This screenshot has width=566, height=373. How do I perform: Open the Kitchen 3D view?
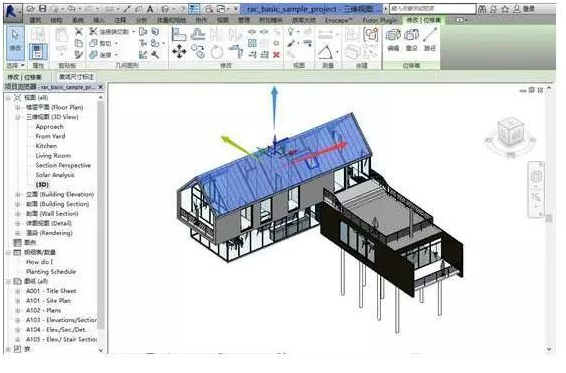click(46, 146)
